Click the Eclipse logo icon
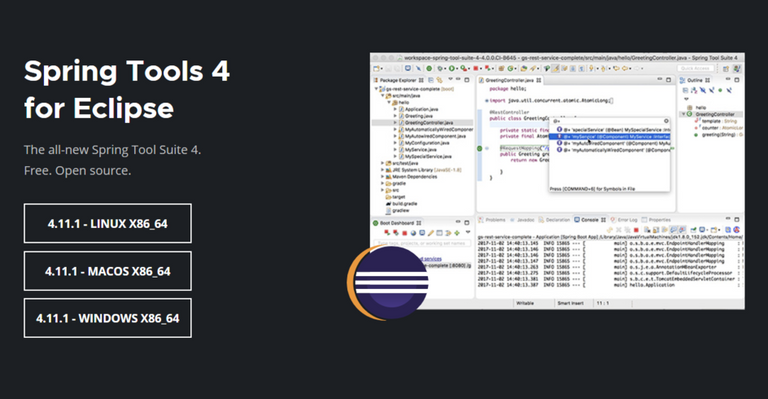 [388, 283]
